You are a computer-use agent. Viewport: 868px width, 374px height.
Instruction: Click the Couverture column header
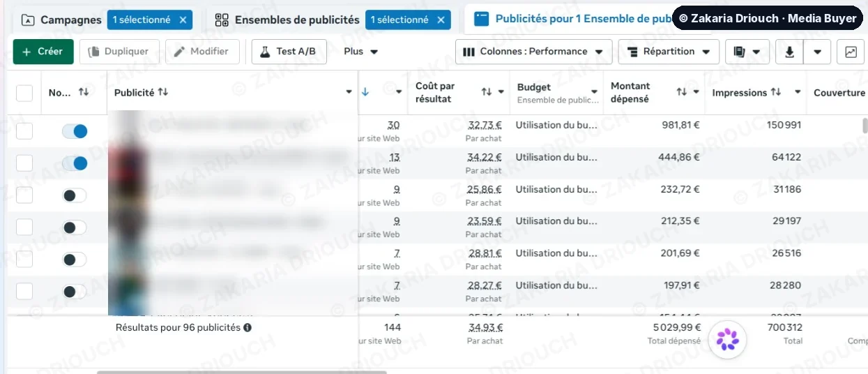[x=839, y=92]
